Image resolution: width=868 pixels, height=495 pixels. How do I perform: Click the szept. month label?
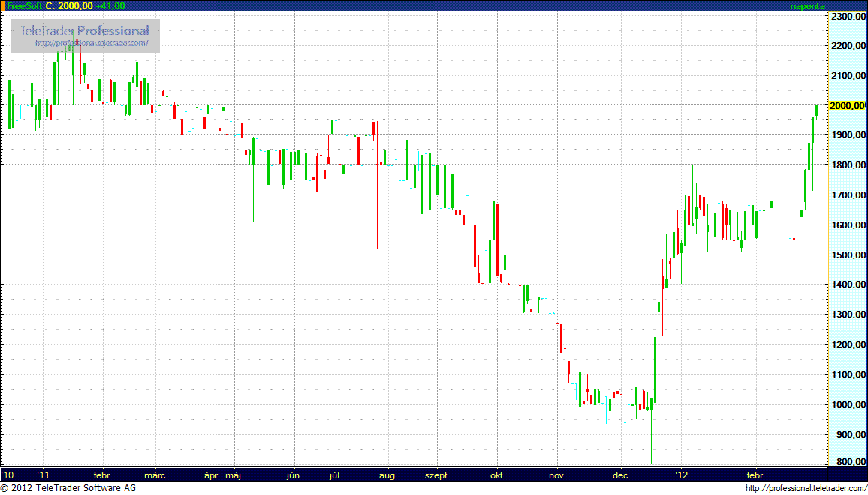[437, 475]
